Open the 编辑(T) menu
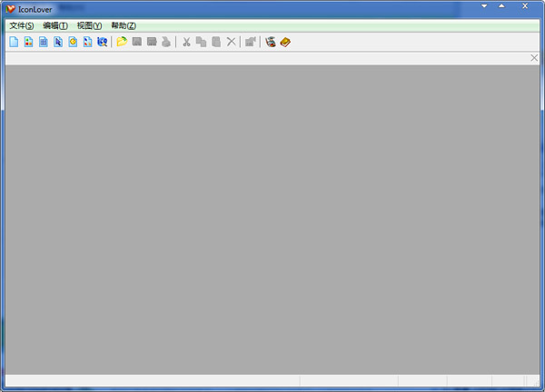Screen dimensions: 545x392 pos(55,25)
